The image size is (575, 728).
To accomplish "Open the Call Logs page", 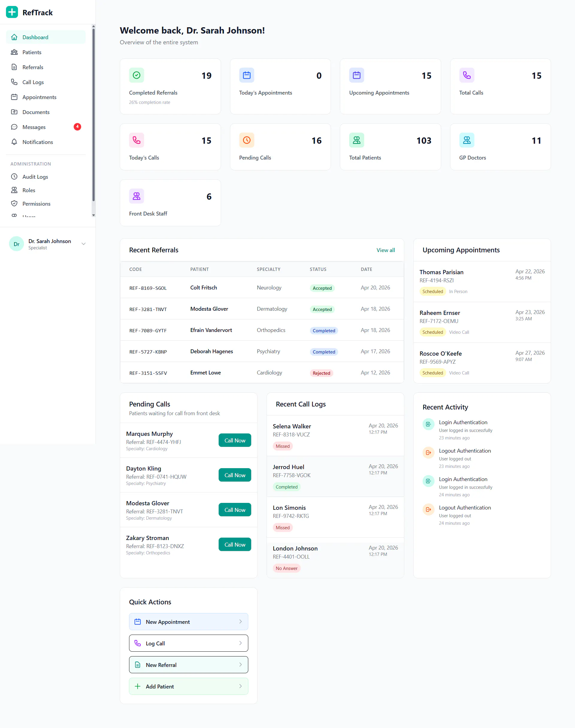I will (46, 82).
